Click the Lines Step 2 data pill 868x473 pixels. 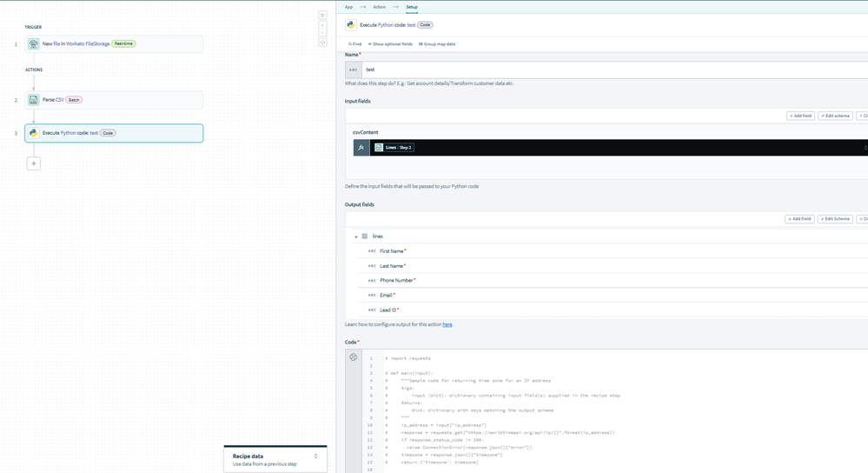click(394, 147)
